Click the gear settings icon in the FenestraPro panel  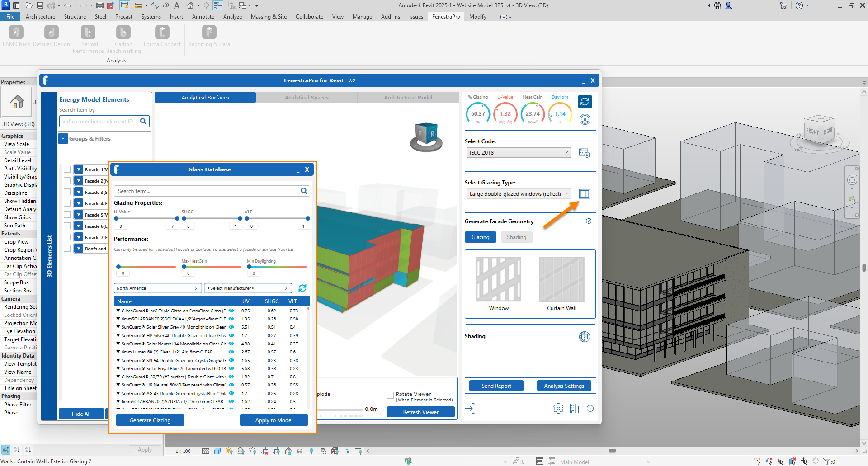pos(558,409)
